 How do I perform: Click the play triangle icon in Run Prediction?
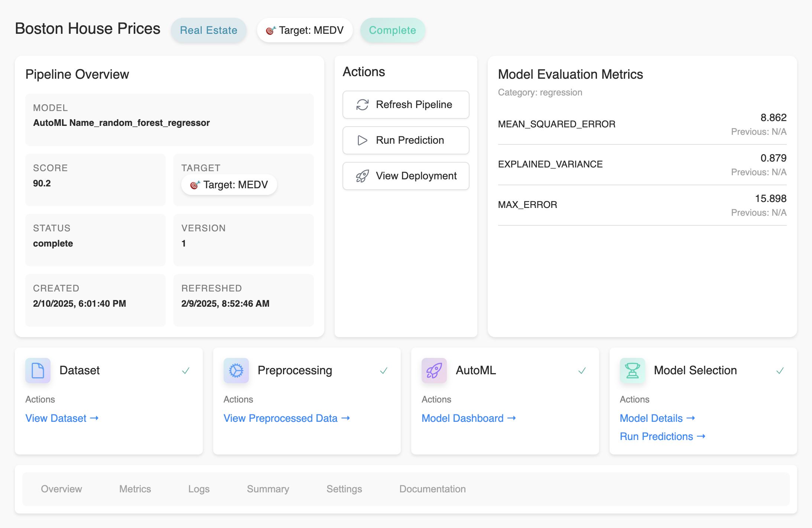362,140
